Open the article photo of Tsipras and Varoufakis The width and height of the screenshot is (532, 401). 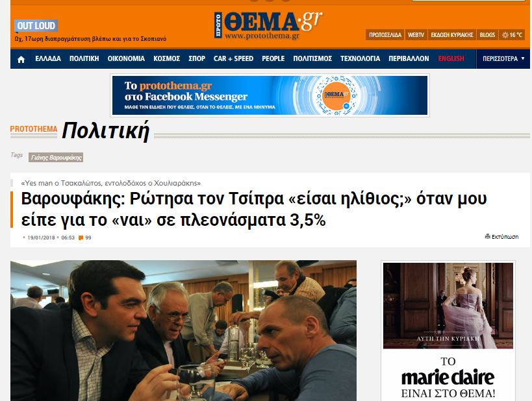tap(183, 330)
